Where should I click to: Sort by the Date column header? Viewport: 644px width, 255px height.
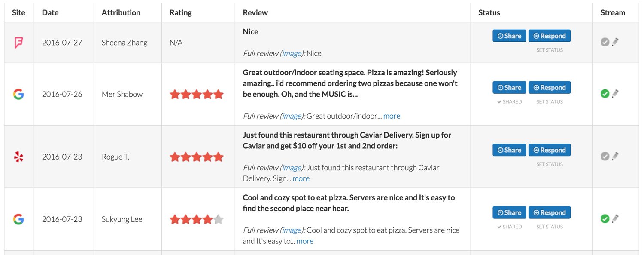50,12
